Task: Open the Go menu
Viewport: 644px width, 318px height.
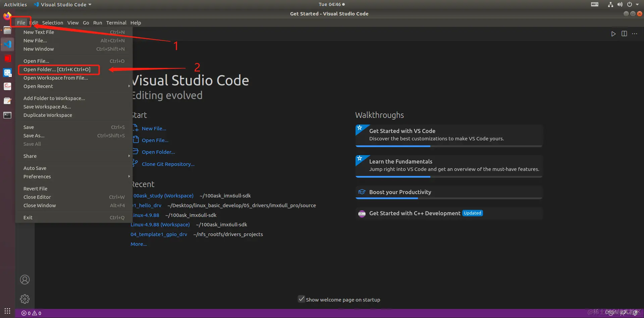Action: point(86,23)
